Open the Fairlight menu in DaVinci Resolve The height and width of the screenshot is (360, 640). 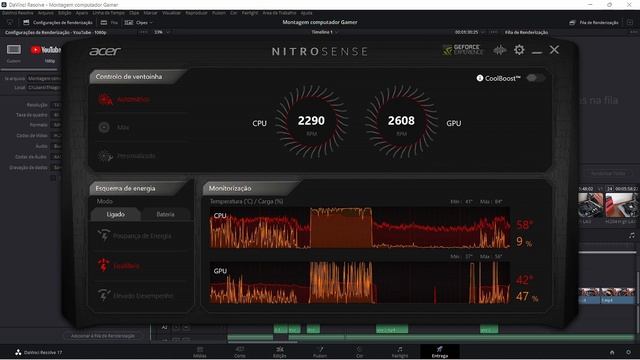(x=249, y=13)
